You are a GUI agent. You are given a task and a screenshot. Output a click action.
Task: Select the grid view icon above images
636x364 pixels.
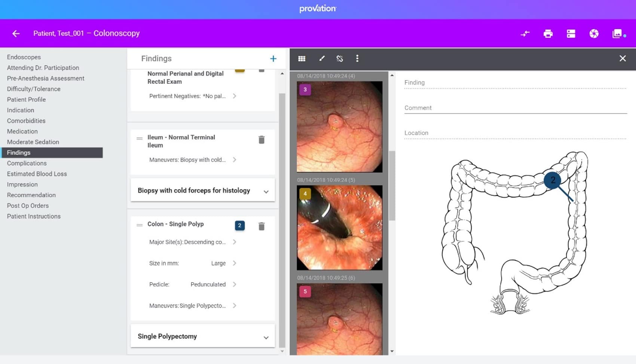click(302, 58)
